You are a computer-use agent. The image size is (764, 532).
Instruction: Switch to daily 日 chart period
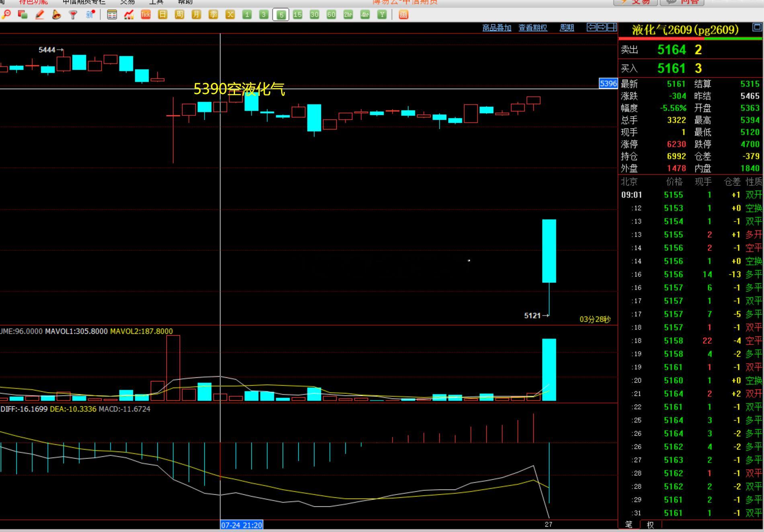coord(163,15)
